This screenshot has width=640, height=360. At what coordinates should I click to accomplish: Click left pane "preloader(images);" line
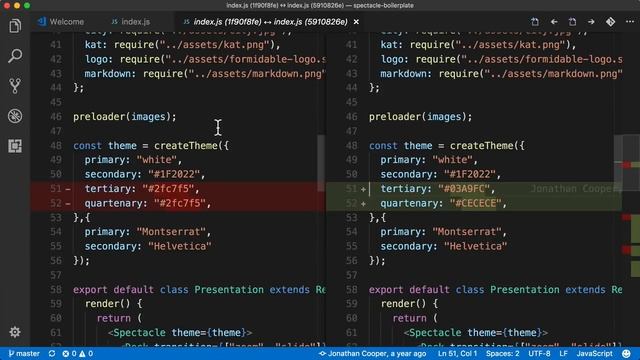125,117
